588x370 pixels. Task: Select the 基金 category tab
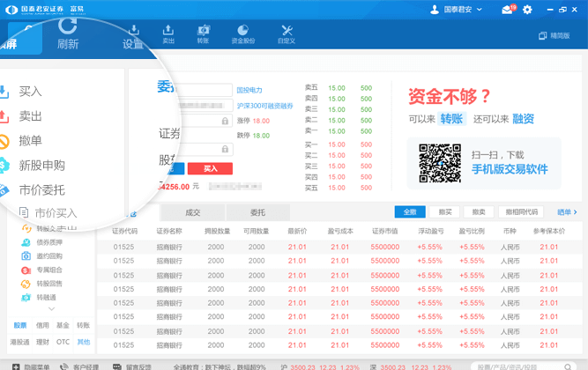pyautogui.click(x=63, y=325)
